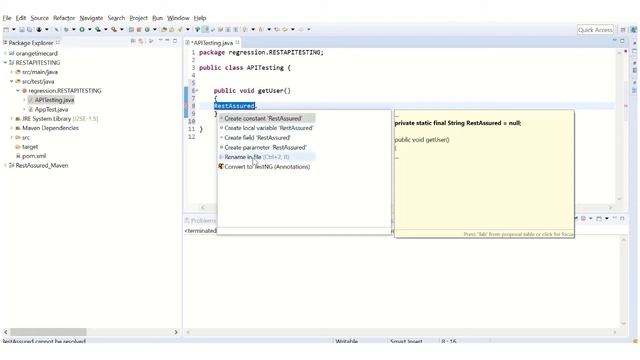This screenshot has width=640, height=360.
Task: Toggle Link with Editor in Package Explorer
Action: pyautogui.click(x=140, y=41)
